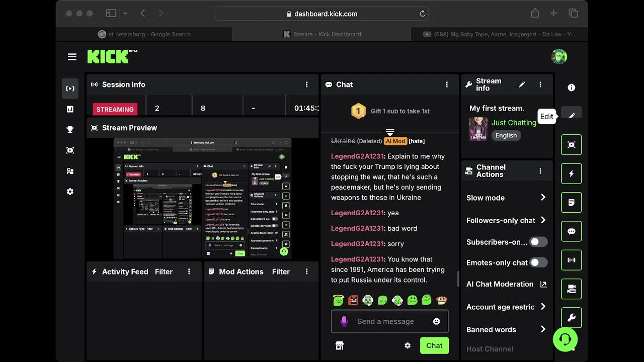The width and height of the screenshot is (644, 362).
Task: Open Mod Actions Filter
Action: 281,271
